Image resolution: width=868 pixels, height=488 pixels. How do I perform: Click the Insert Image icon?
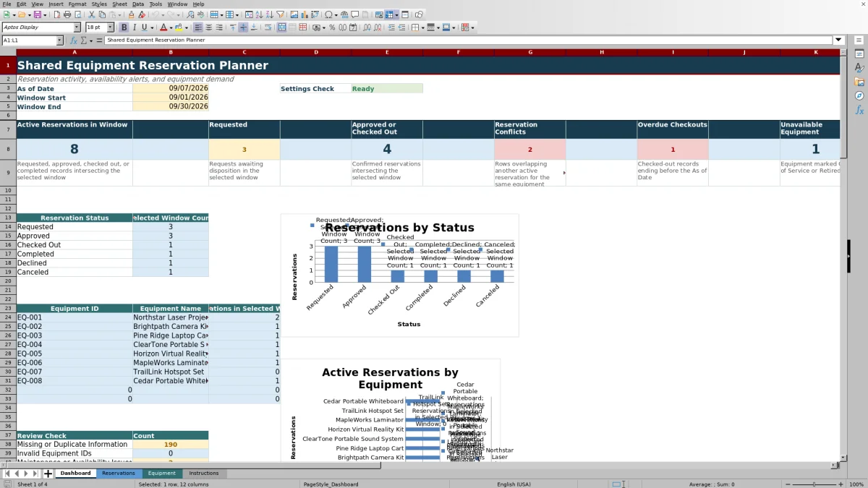click(x=294, y=14)
